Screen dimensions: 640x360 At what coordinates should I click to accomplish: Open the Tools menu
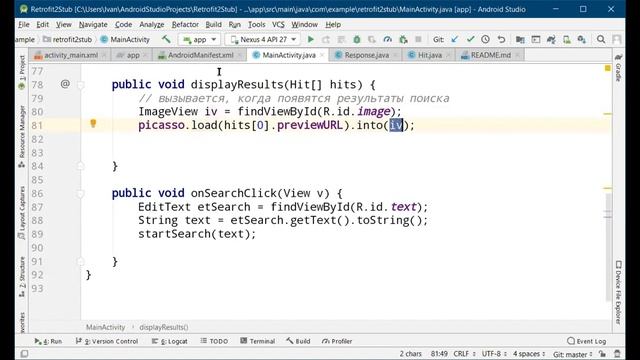pyautogui.click(x=256, y=24)
